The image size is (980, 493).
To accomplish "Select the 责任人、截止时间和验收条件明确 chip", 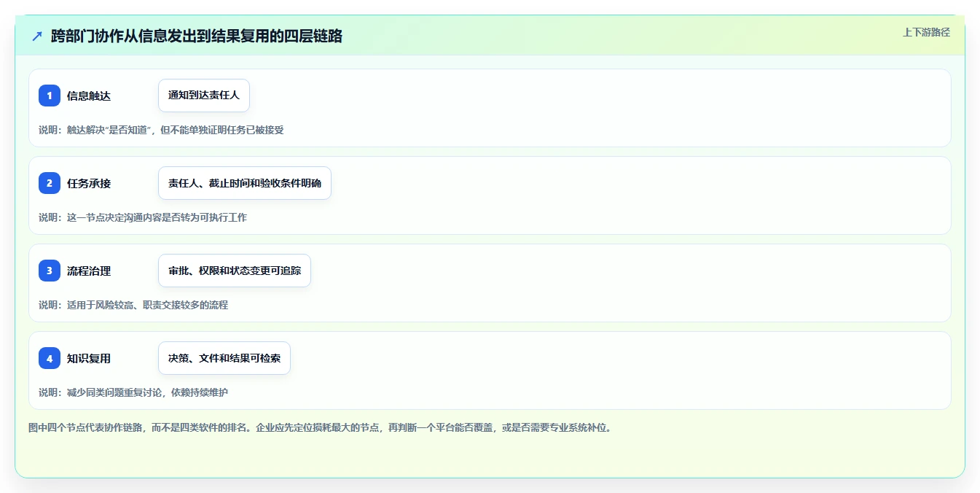I will click(x=245, y=183).
